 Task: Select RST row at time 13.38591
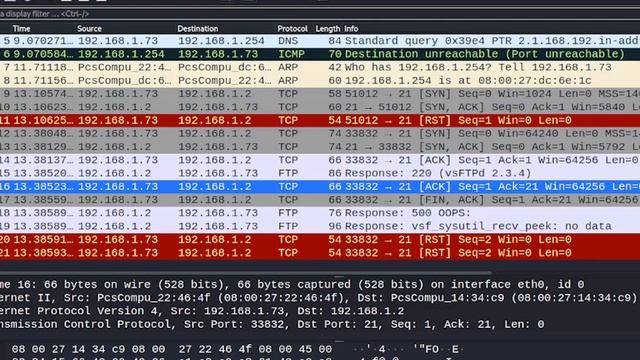(x=320, y=240)
